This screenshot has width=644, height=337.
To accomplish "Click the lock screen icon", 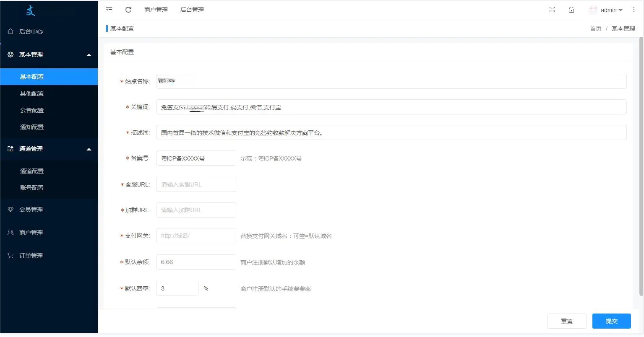I will pos(571,10).
